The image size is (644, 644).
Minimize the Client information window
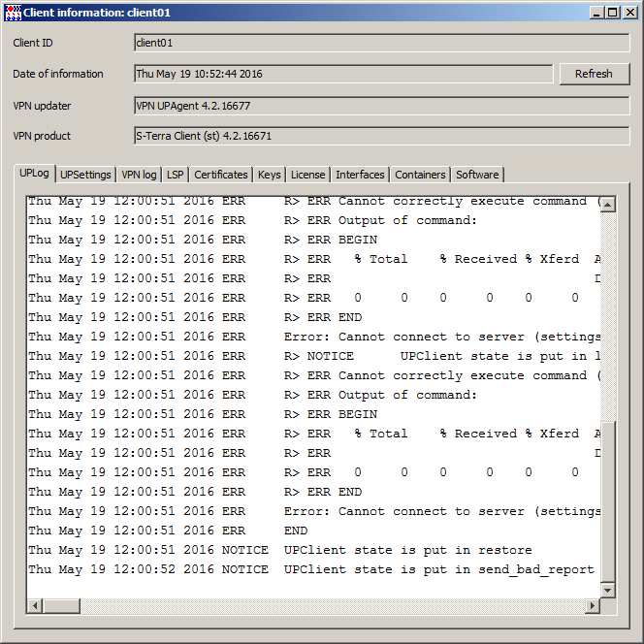(596, 13)
